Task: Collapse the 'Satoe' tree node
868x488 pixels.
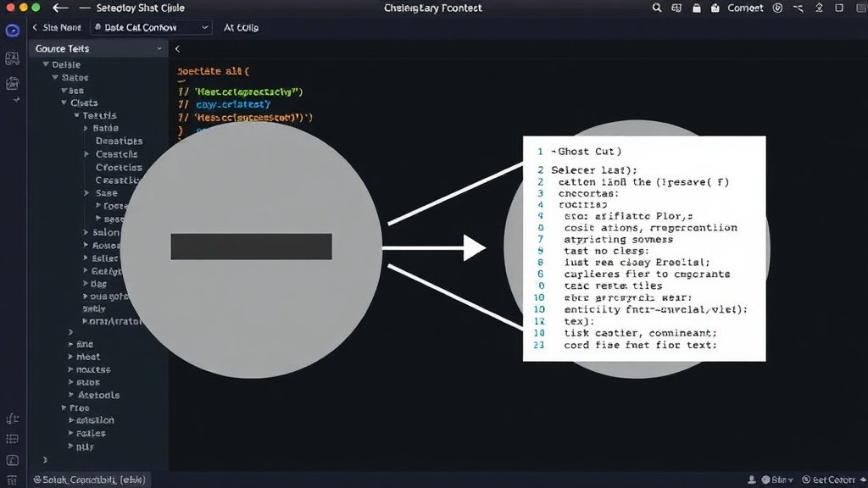Action: [x=55, y=77]
